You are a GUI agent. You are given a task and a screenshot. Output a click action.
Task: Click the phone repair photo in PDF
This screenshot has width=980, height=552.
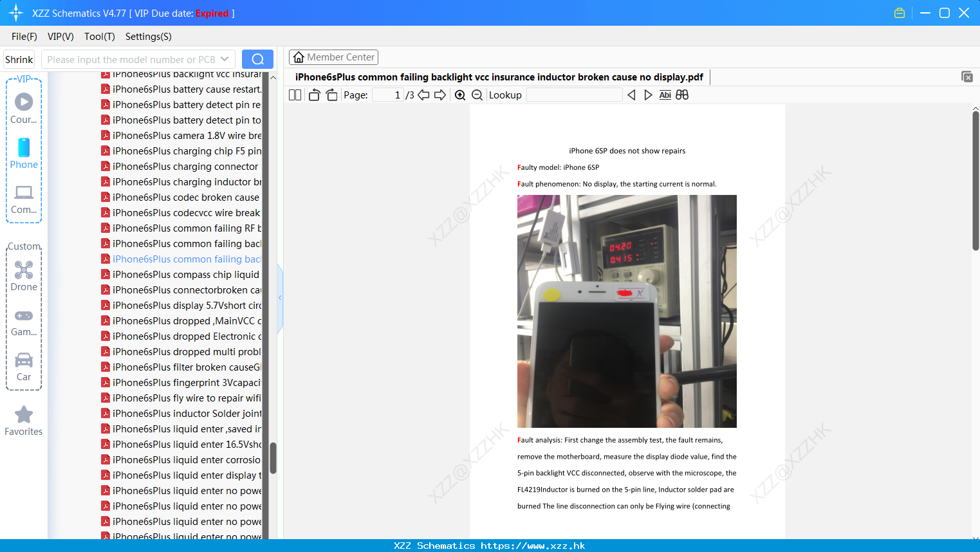click(x=627, y=311)
